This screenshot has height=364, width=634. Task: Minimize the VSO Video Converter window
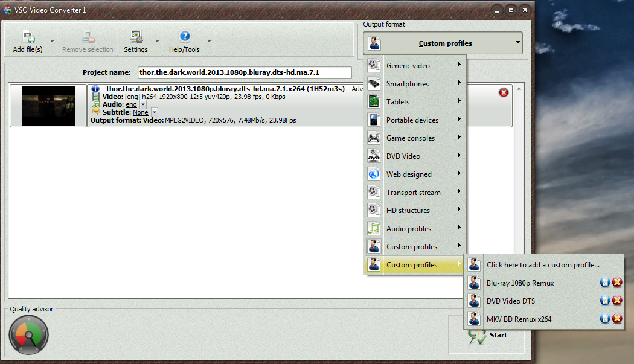[x=496, y=10]
